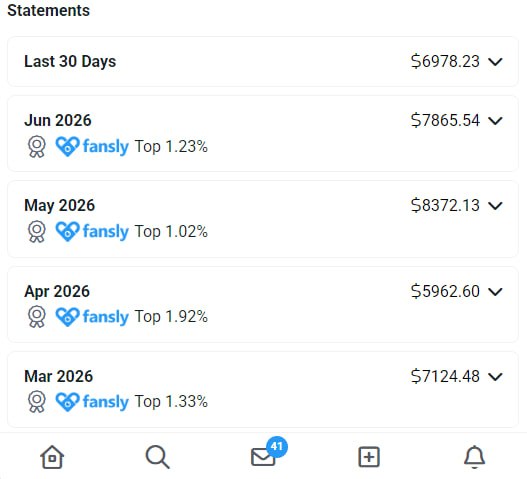Open the Home icon in bottom navigation
The image size is (527, 479).
[52, 456]
